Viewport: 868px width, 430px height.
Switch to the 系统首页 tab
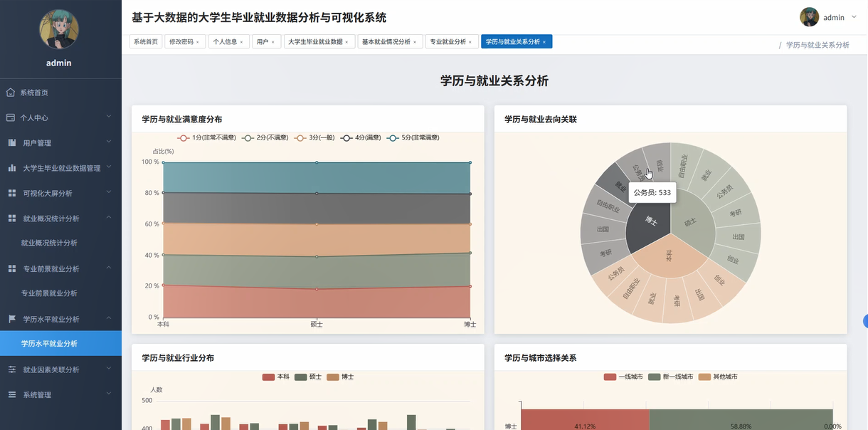pyautogui.click(x=146, y=42)
